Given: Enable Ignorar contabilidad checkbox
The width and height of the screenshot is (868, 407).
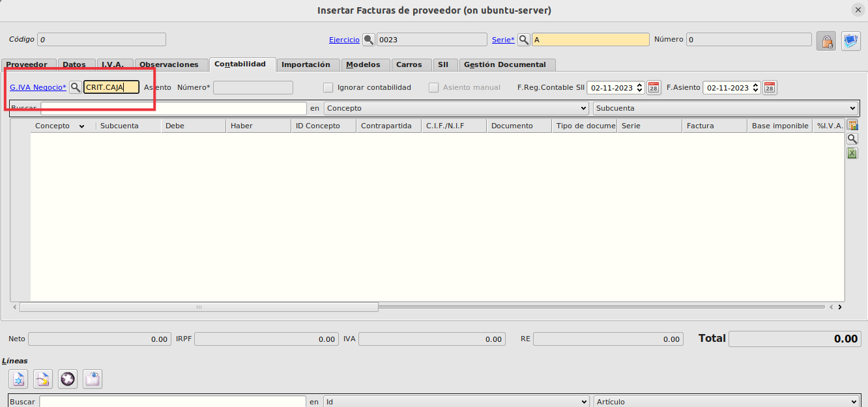Looking at the screenshot, I should [328, 87].
